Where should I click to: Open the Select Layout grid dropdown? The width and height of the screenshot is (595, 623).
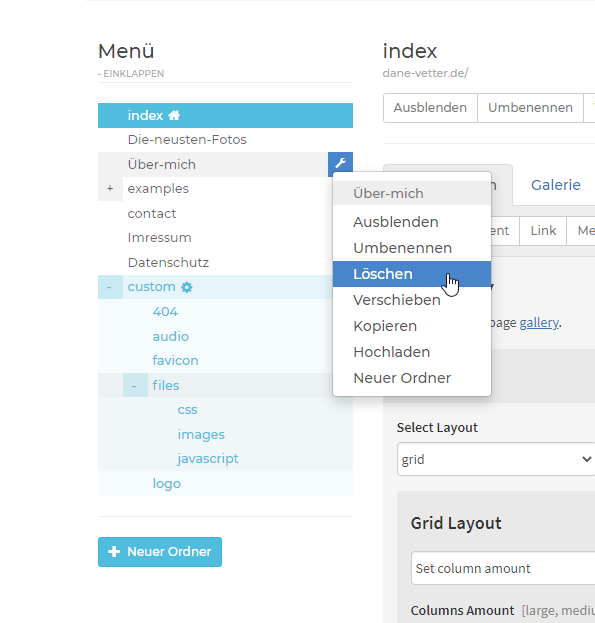pos(496,459)
